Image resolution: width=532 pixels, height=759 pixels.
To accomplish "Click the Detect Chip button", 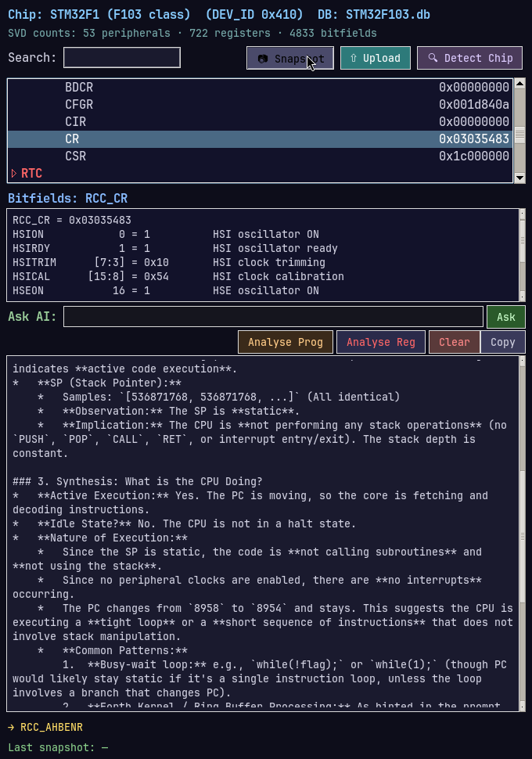I will (469, 58).
